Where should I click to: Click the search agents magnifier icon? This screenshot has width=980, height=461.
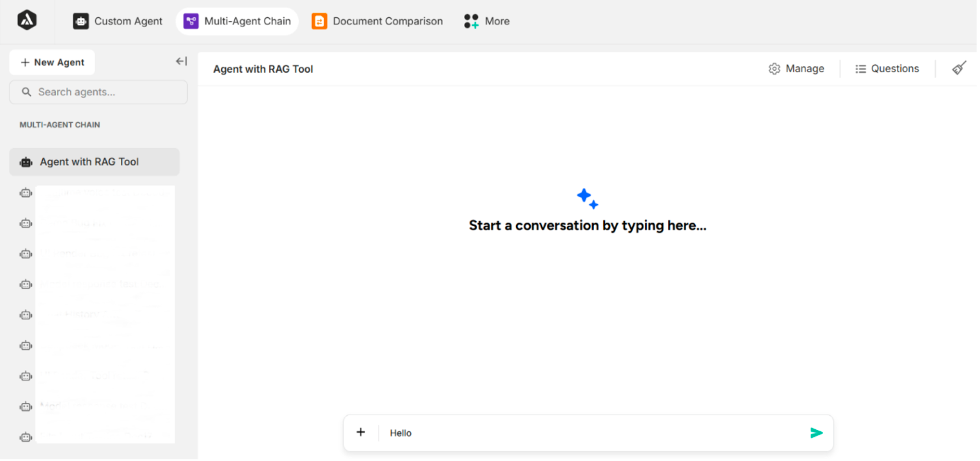(x=26, y=92)
